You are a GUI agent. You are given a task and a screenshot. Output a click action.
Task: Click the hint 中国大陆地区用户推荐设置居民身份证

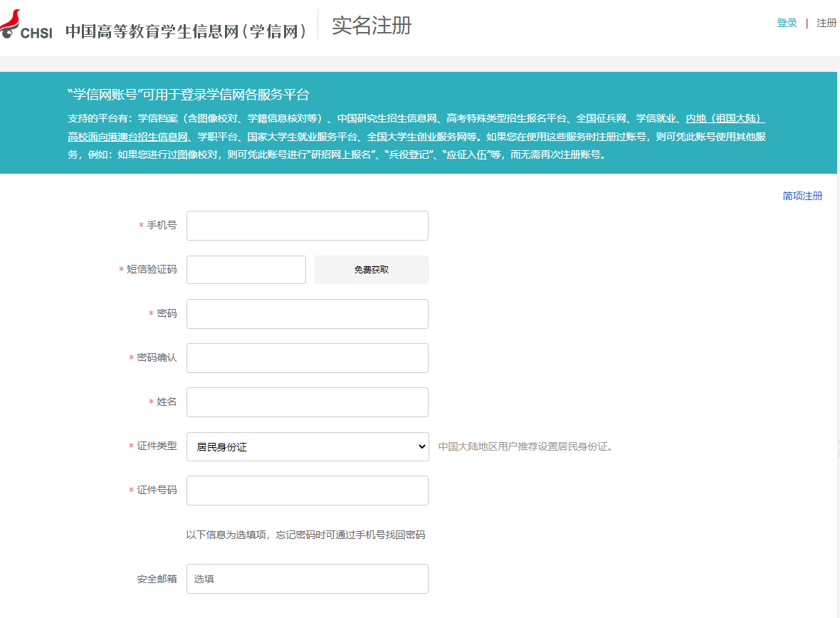tap(525, 446)
